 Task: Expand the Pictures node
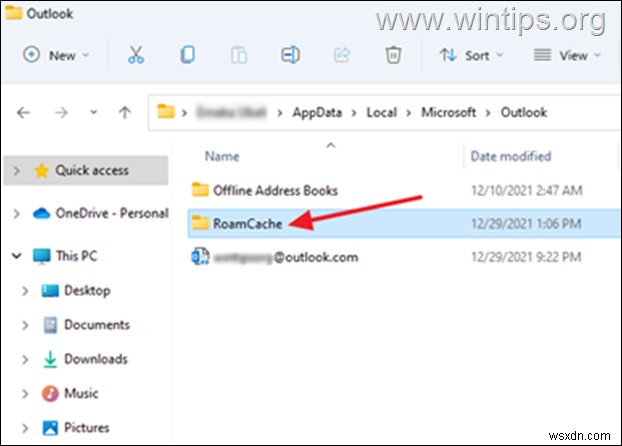[25, 428]
